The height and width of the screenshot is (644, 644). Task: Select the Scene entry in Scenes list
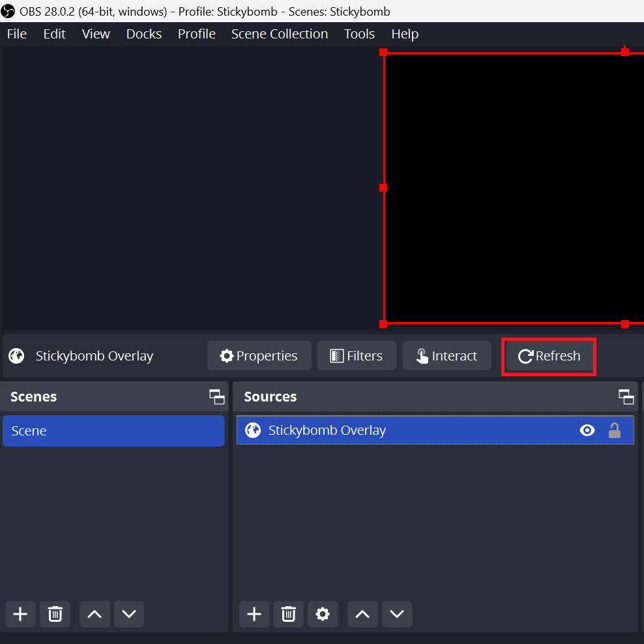coord(113,430)
